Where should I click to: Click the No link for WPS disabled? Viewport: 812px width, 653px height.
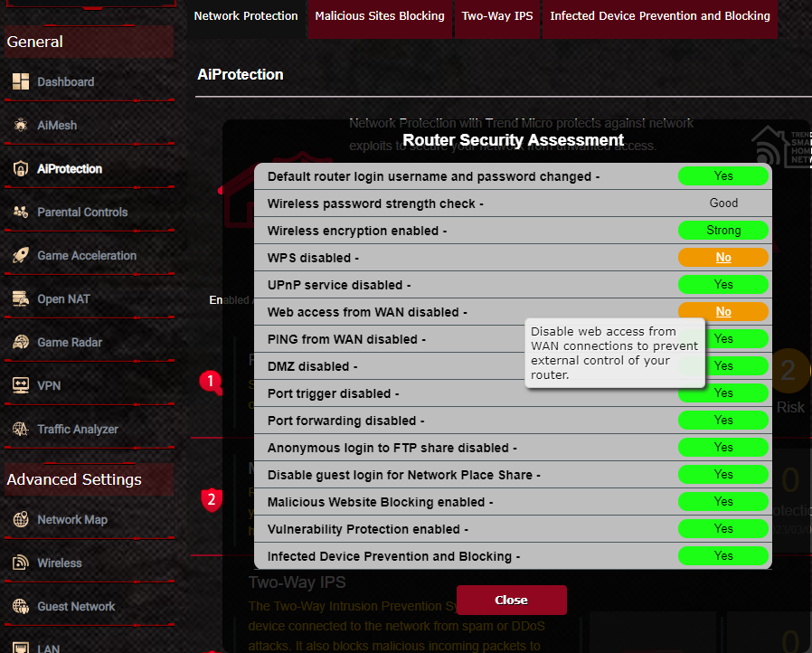[x=723, y=258]
